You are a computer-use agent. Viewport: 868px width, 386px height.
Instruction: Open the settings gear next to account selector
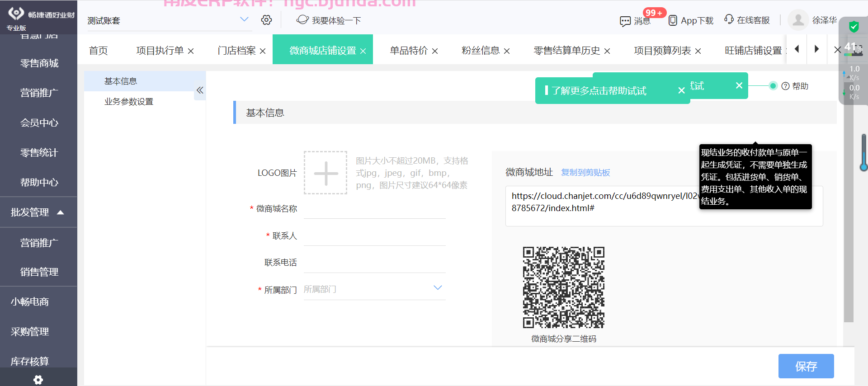pyautogui.click(x=266, y=20)
